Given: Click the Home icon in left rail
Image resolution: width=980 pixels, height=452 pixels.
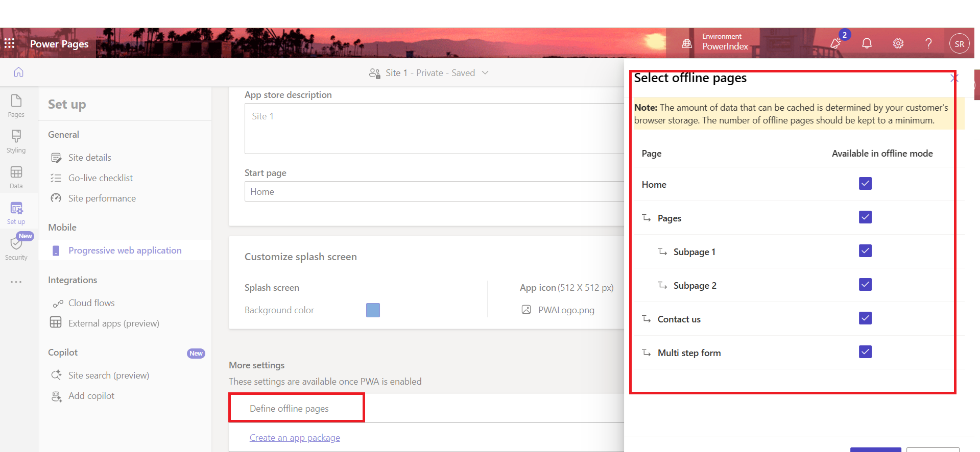Looking at the screenshot, I should [18, 72].
